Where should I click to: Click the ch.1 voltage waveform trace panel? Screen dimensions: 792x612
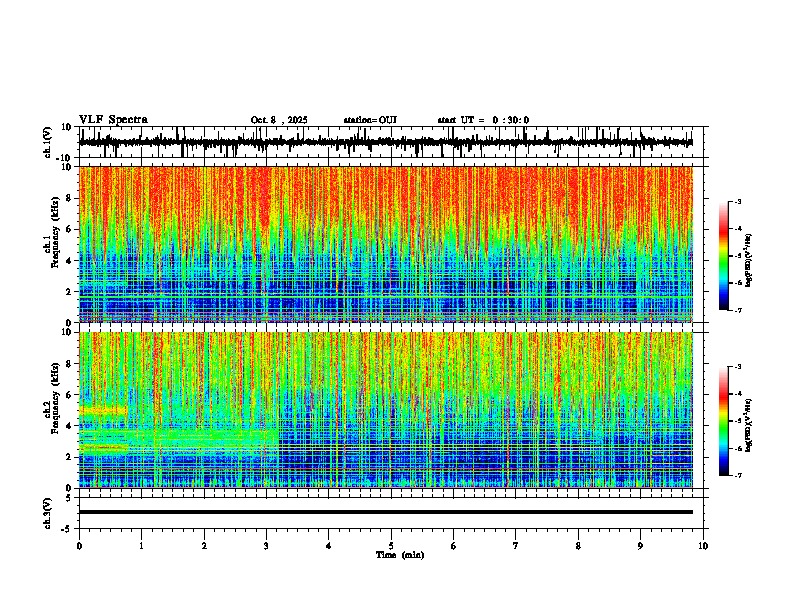[391, 142]
